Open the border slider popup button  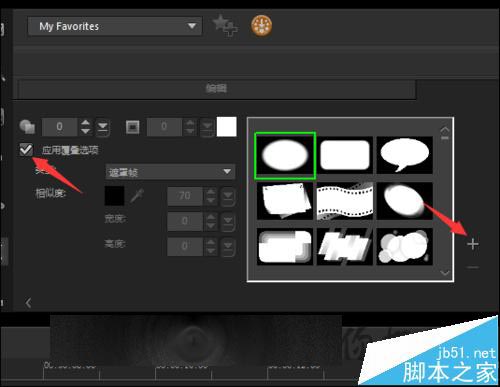207,127
